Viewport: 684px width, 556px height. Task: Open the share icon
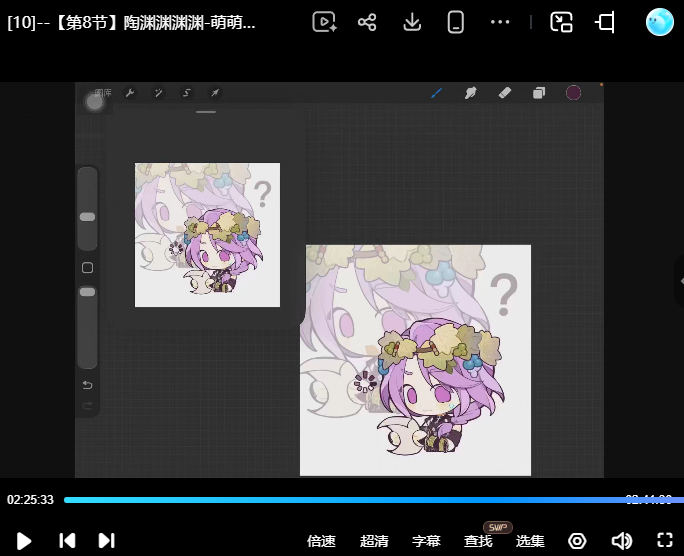click(367, 22)
